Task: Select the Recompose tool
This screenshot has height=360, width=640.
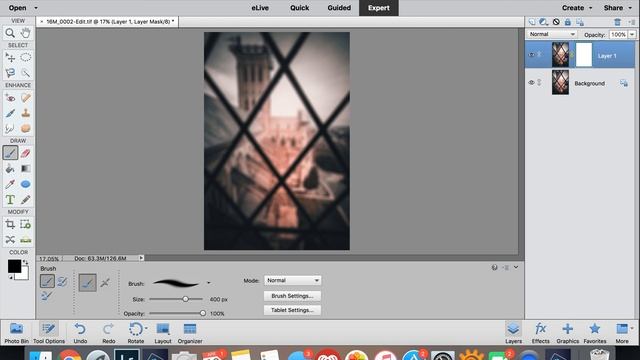Action: 26,224
